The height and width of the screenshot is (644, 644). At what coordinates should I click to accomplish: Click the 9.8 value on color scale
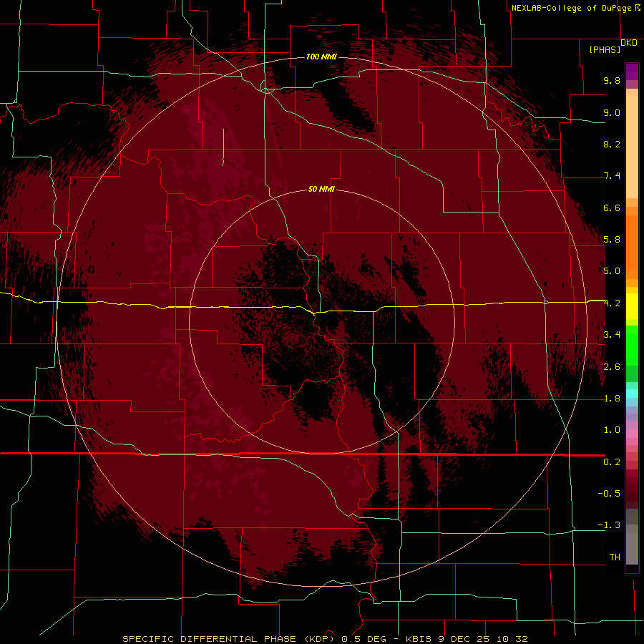pos(612,80)
